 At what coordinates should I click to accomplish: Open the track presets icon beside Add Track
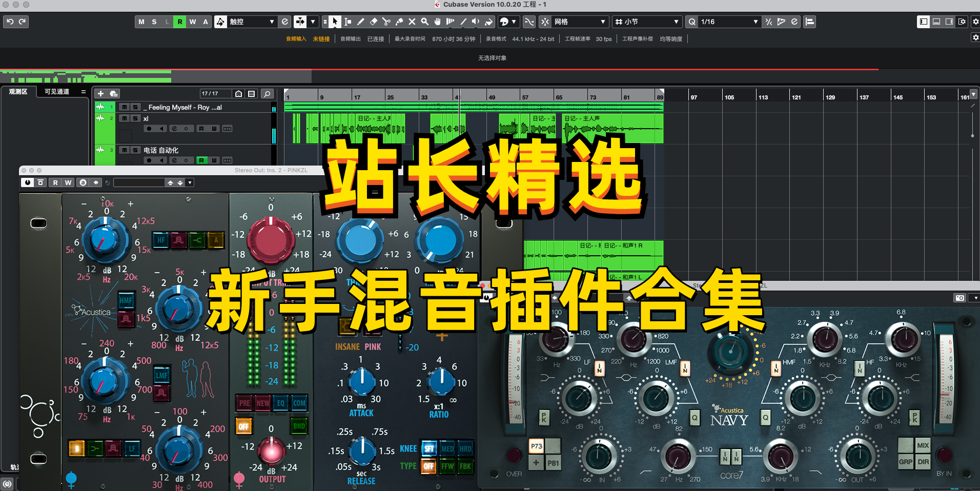click(x=114, y=93)
